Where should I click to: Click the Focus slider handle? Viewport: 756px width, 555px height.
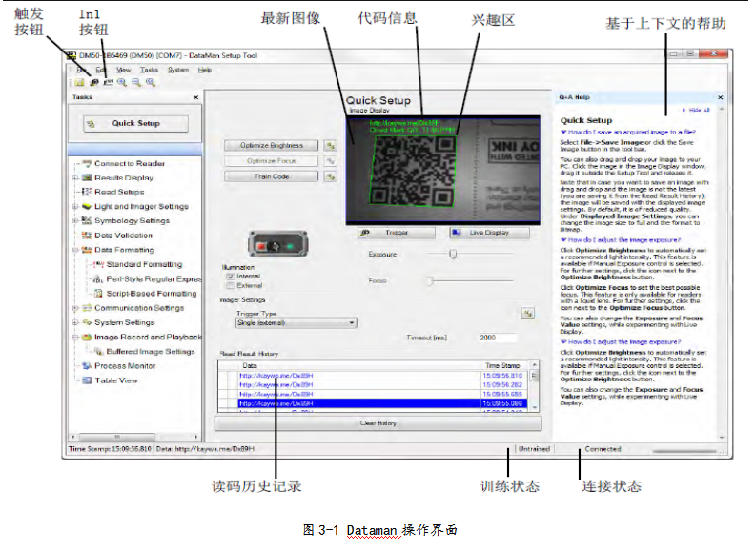pyautogui.click(x=430, y=280)
